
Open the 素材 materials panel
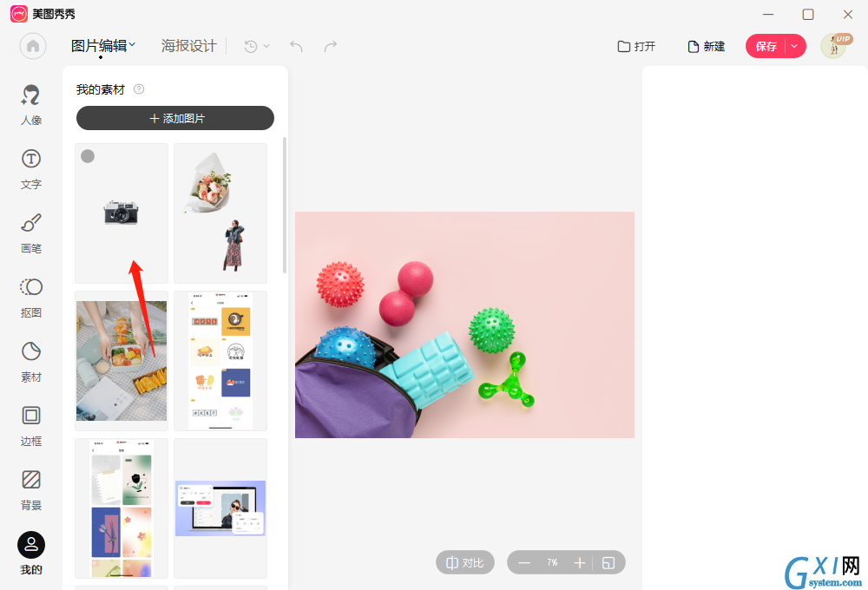(x=31, y=362)
